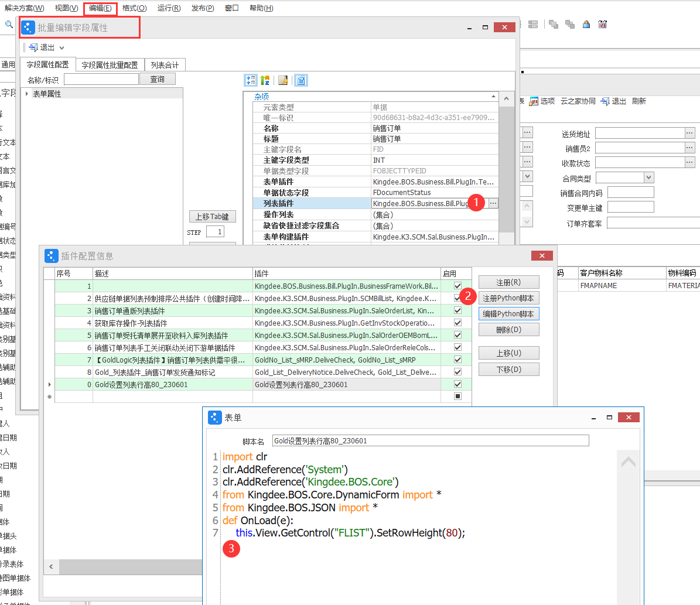The height and width of the screenshot is (605, 700).
Task: Toggle 启用 checkbox for GoldLogic列表插件 row 7
Action: [x=457, y=360]
